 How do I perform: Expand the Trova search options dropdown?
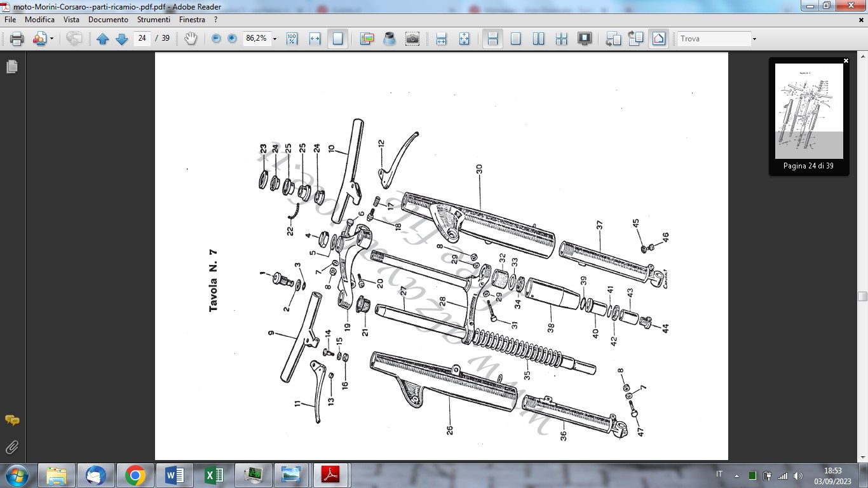pyautogui.click(x=754, y=39)
